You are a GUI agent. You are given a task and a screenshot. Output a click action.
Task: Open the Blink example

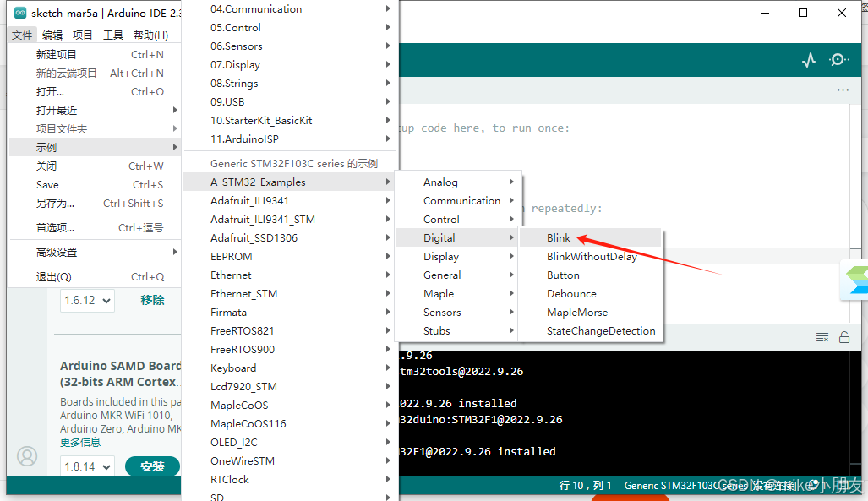pyautogui.click(x=591, y=237)
